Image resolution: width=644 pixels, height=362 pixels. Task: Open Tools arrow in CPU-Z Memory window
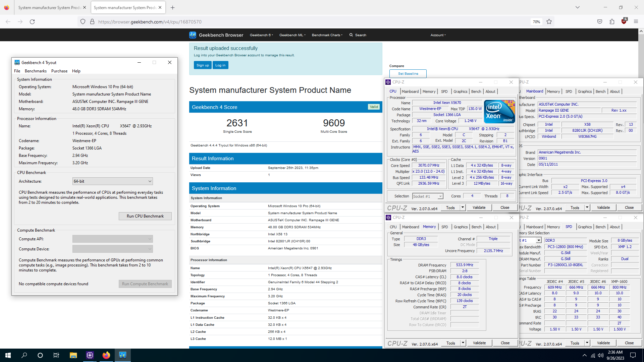[x=463, y=343]
